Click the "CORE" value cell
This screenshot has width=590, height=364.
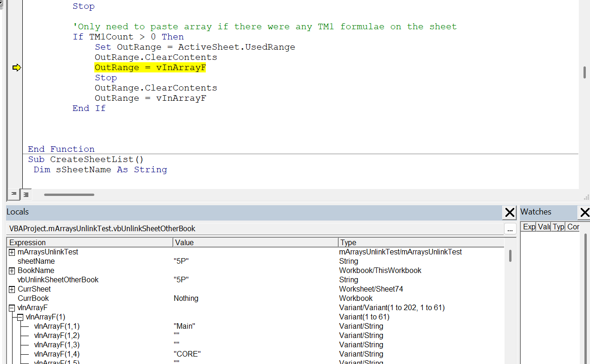[187, 354]
